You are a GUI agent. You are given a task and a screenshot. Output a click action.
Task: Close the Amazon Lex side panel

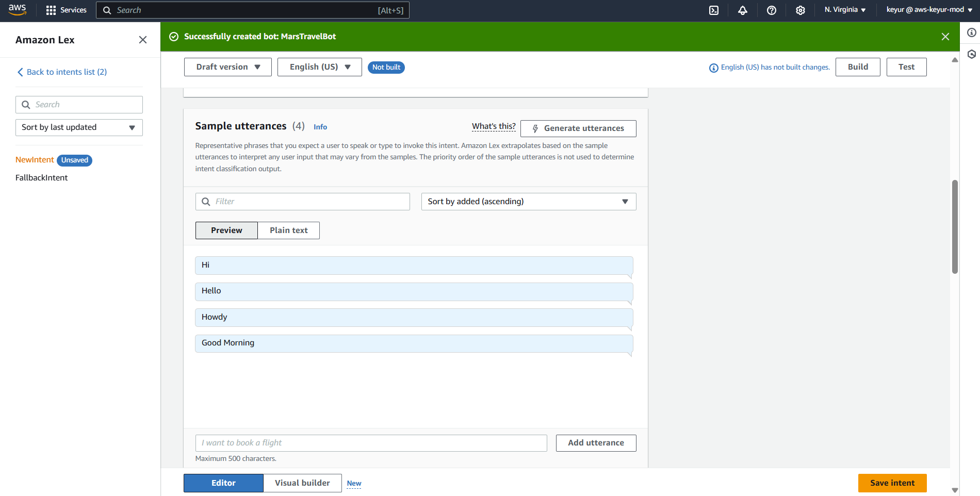pos(143,40)
